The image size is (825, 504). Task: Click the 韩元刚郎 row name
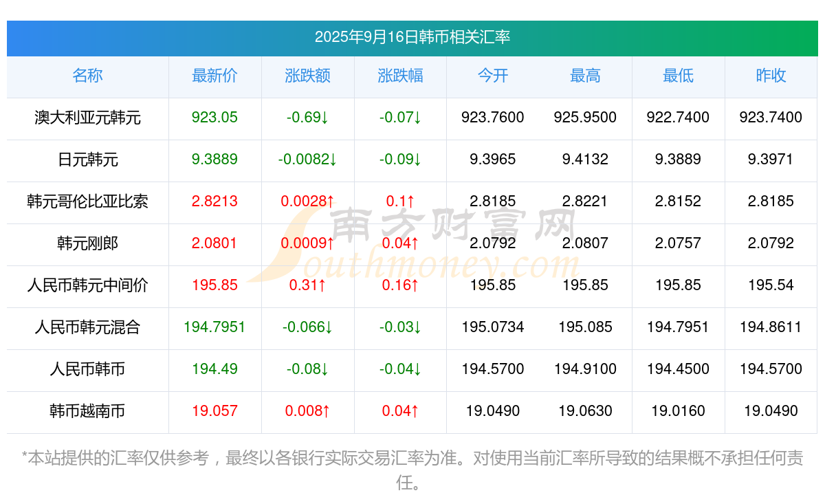pyautogui.click(x=87, y=243)
